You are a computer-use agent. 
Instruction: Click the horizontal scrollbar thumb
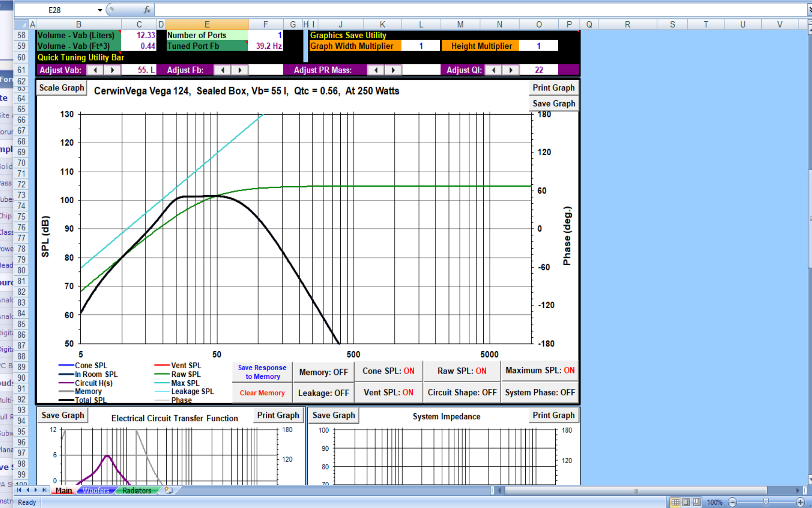636,491
